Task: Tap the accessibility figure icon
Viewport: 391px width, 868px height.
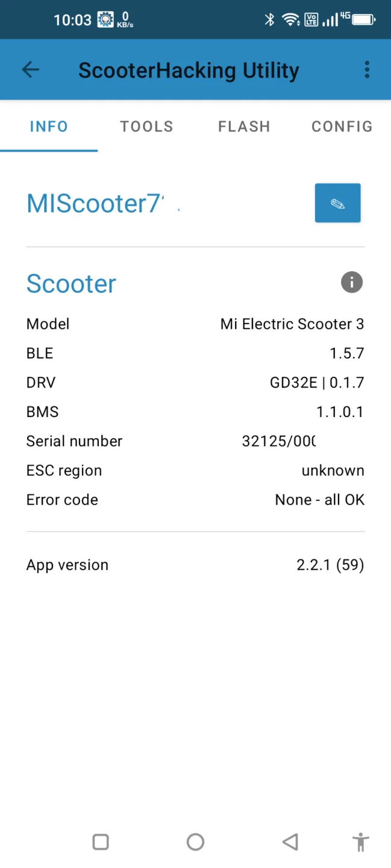Action: 360,841
